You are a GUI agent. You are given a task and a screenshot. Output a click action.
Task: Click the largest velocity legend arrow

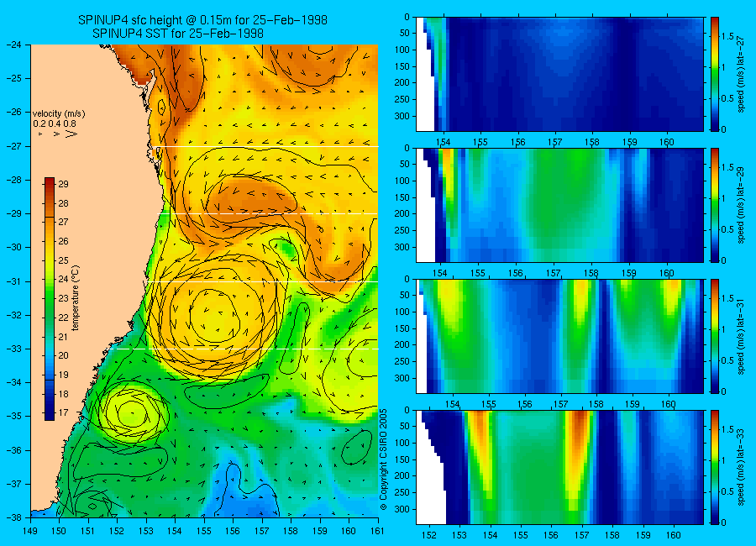pos(71,134)
